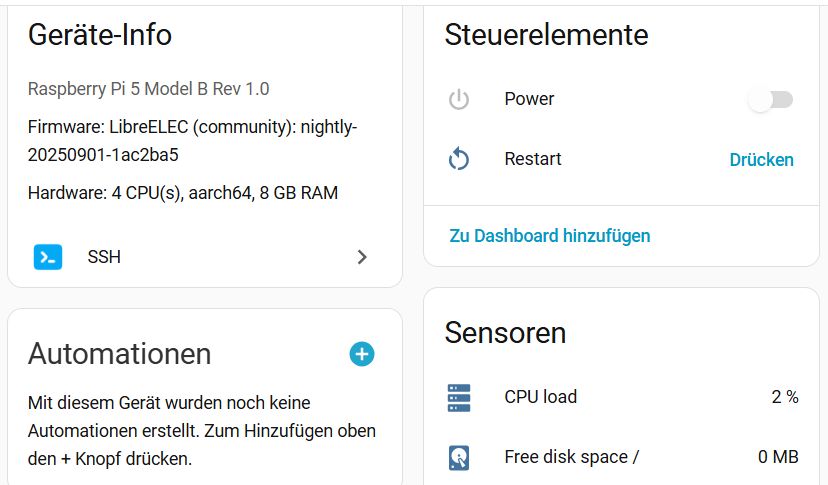Click the Restart icon
Image resolution: width=828 pixels, height=485 pixels.
click(459, 159)
